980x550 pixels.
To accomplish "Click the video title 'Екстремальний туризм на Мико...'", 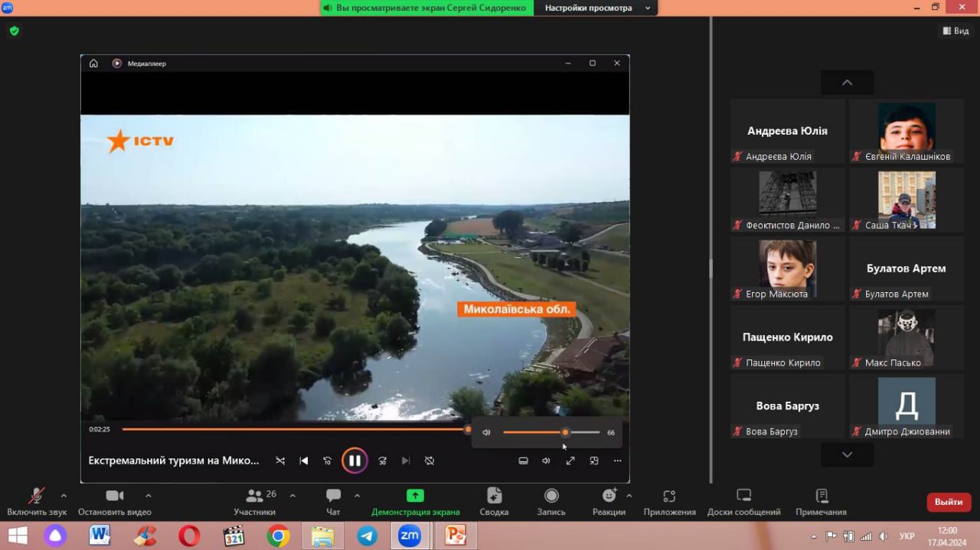I will pyautogui.click(x=174, y=461).
